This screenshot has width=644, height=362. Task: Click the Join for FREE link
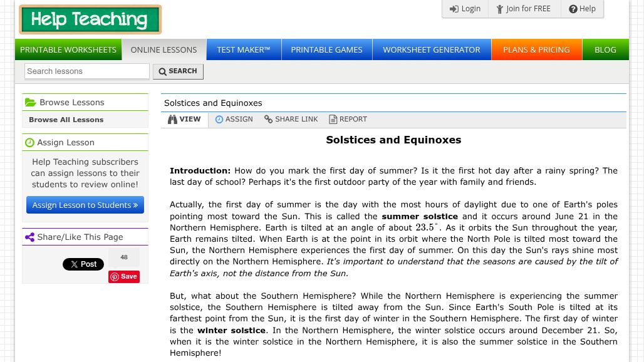click(524, 9)
